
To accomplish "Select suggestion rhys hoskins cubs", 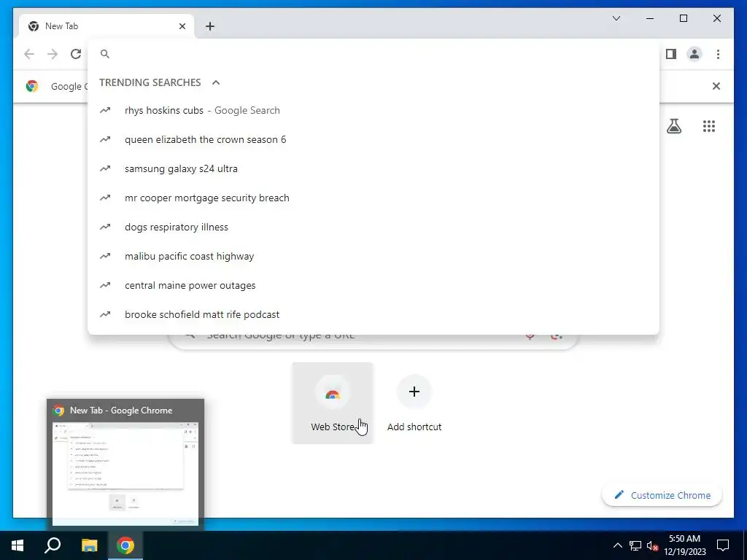I will click(373, 111).
